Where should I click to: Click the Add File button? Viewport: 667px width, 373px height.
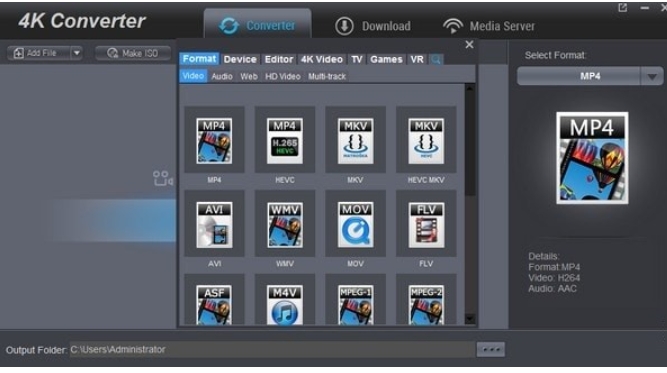pos(39,53)
